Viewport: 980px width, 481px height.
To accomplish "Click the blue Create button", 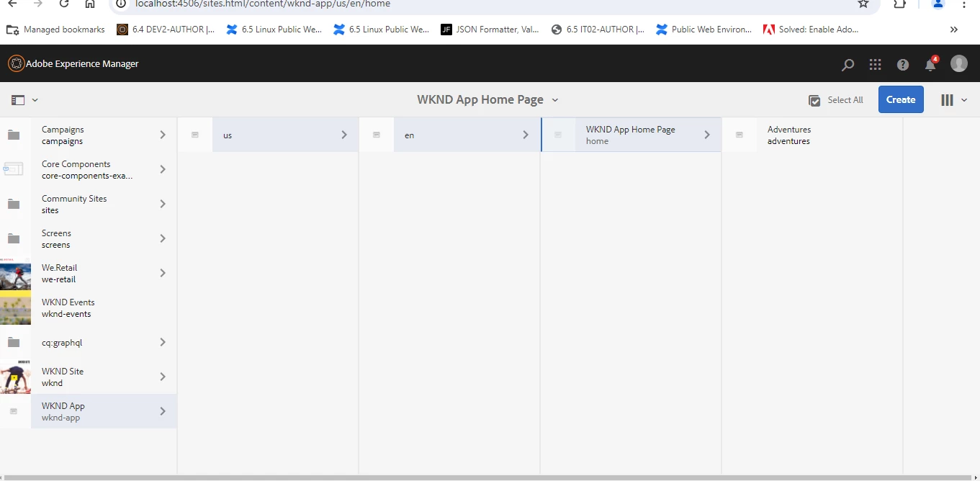I will (x=901, y=99).
